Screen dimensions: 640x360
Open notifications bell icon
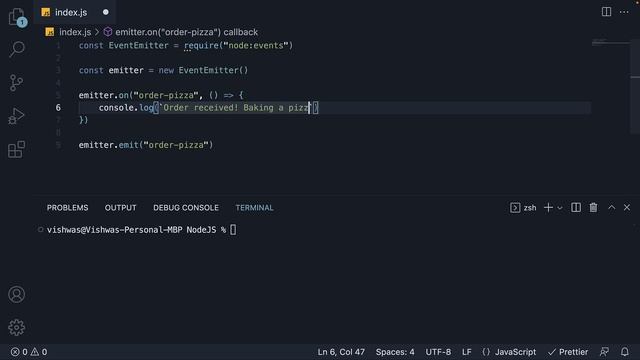(625, 352)
